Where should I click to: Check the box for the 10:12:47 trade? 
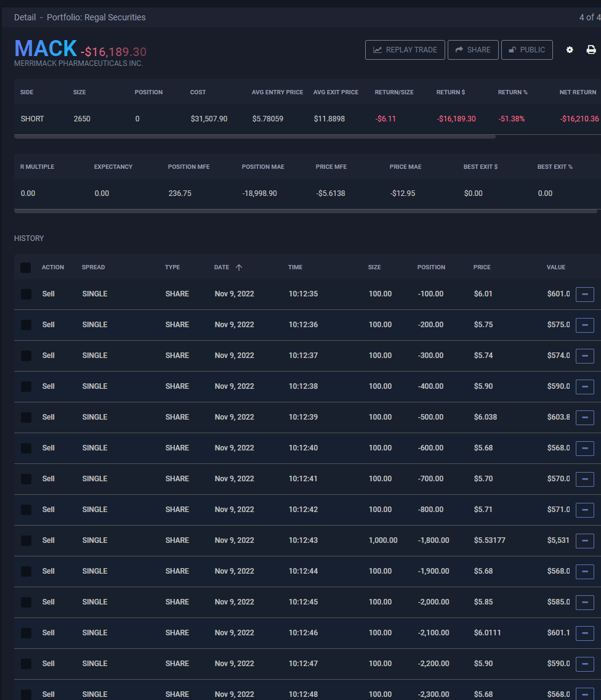coord(26,664)
